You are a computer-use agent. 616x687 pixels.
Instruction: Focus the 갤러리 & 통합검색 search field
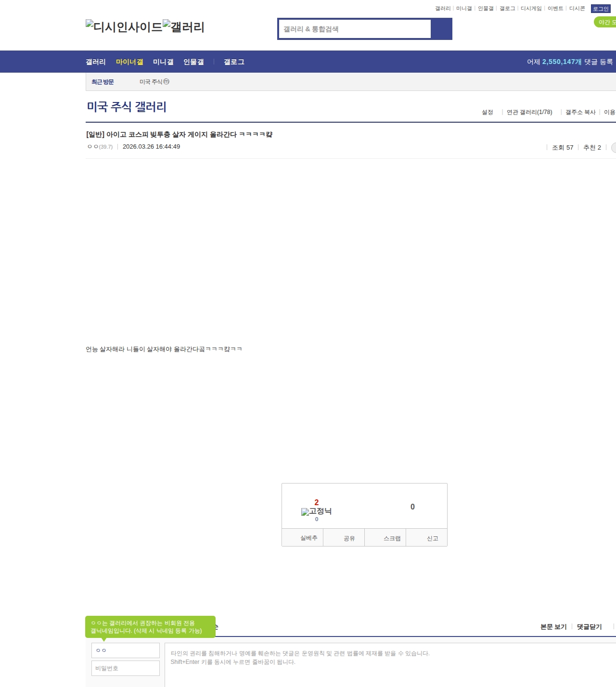pos(355,29)
